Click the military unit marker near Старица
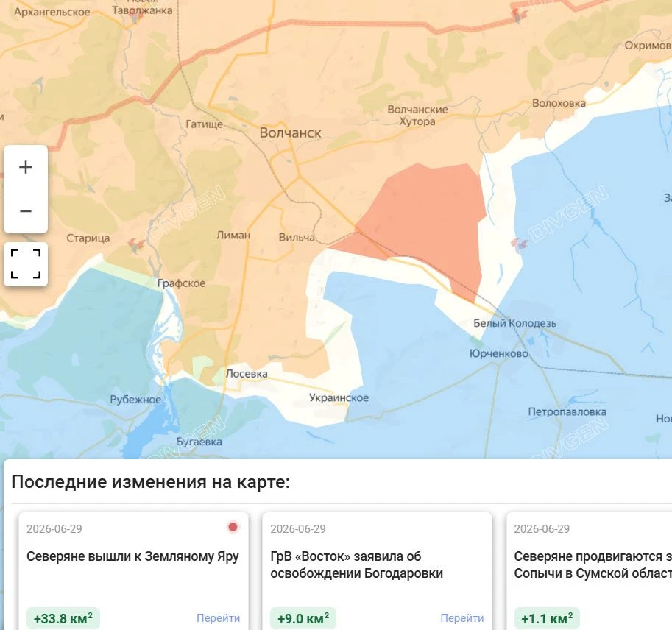 [x=137, y=245]
